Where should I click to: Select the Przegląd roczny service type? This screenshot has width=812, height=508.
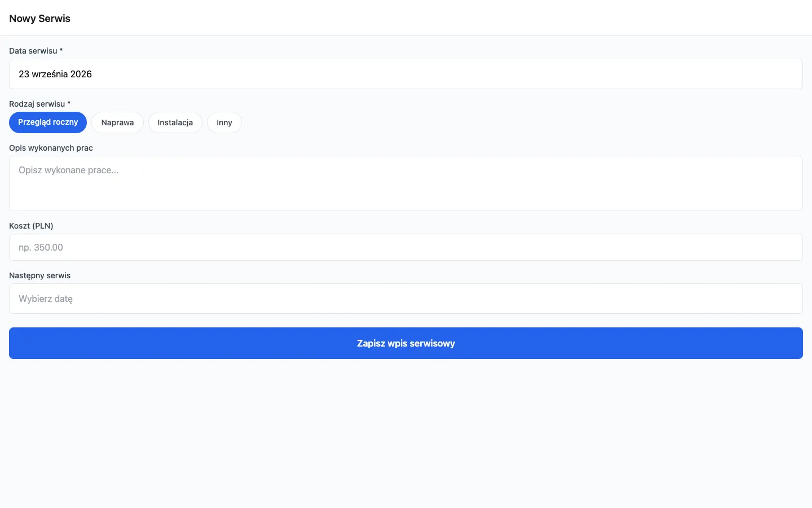click(48, 122)
